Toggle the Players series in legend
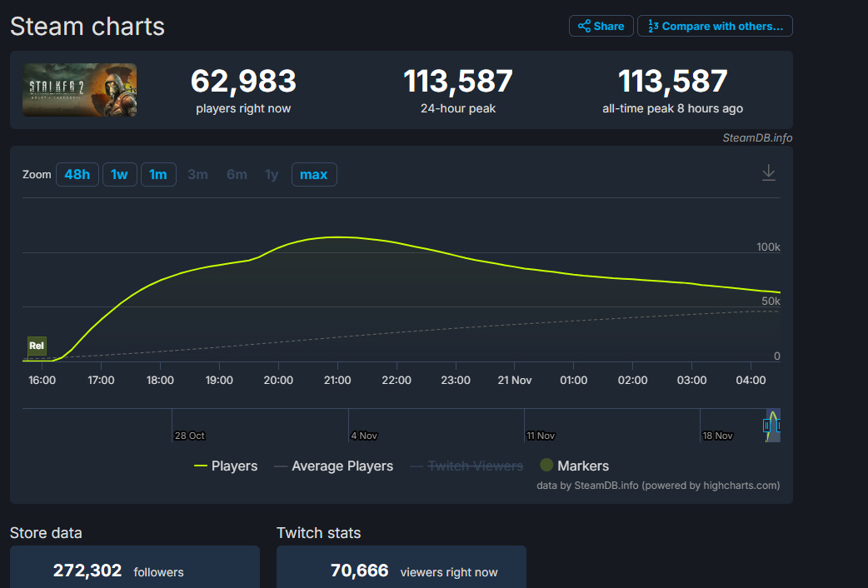Viewport: 868px width, 588px height. coord(226,466)
